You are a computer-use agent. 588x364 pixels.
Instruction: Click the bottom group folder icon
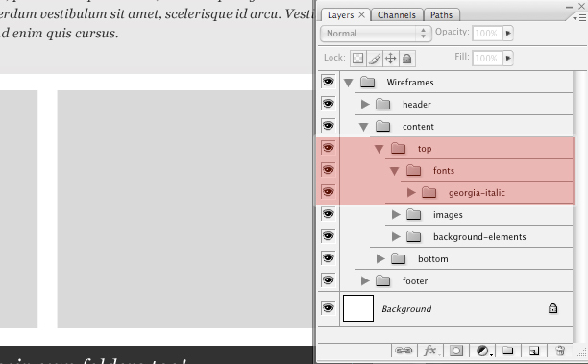pyautogui.click(x=398, y=258)
